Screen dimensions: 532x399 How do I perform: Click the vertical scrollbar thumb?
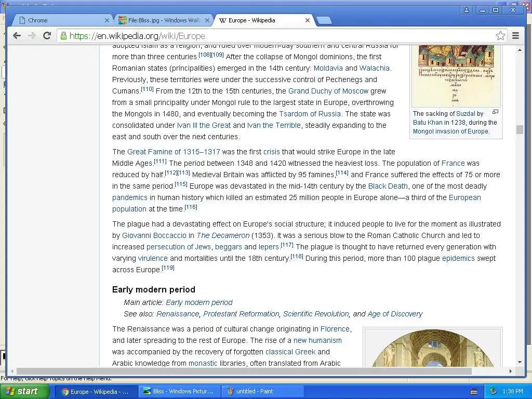520,129
